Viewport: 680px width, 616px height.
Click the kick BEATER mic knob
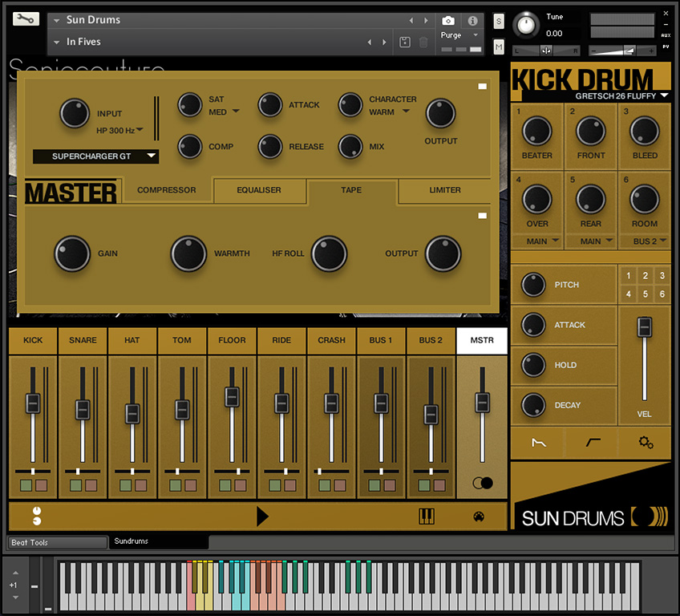click(537, 131)
